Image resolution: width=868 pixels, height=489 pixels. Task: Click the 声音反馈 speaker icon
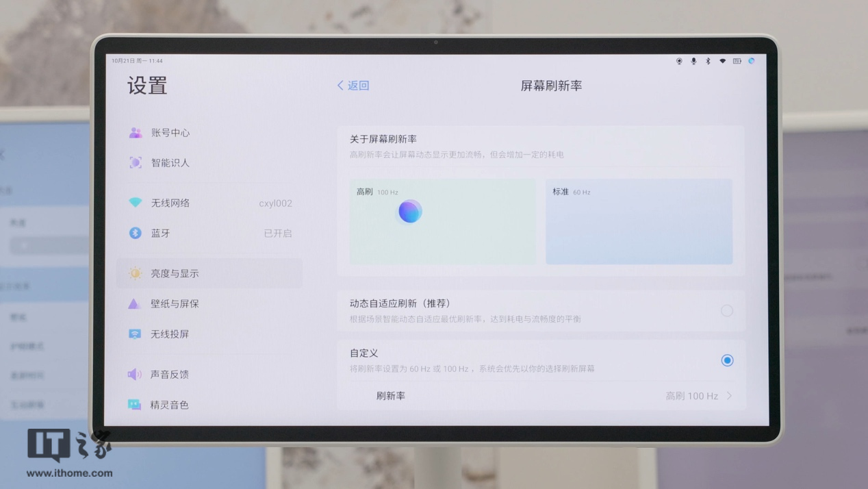pos(135,375)
